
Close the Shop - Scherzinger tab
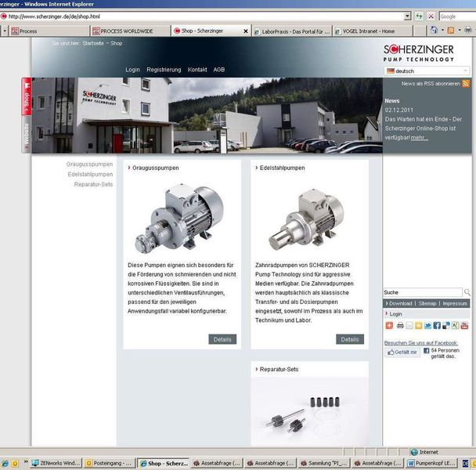tap(246, 31)
